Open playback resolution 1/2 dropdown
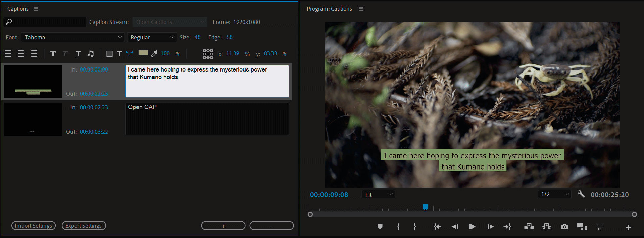The image size is (644, 238). [554, 194]
